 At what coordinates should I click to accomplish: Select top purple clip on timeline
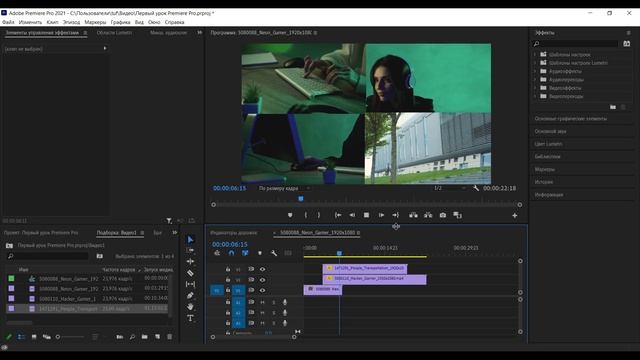[365, 268]
